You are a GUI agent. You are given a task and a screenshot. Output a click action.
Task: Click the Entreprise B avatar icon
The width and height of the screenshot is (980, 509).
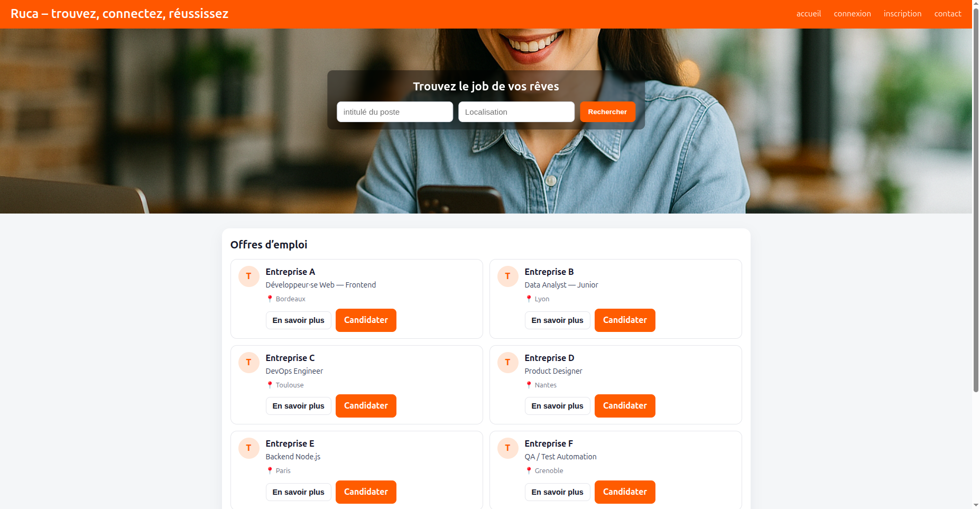click(508, 276)
